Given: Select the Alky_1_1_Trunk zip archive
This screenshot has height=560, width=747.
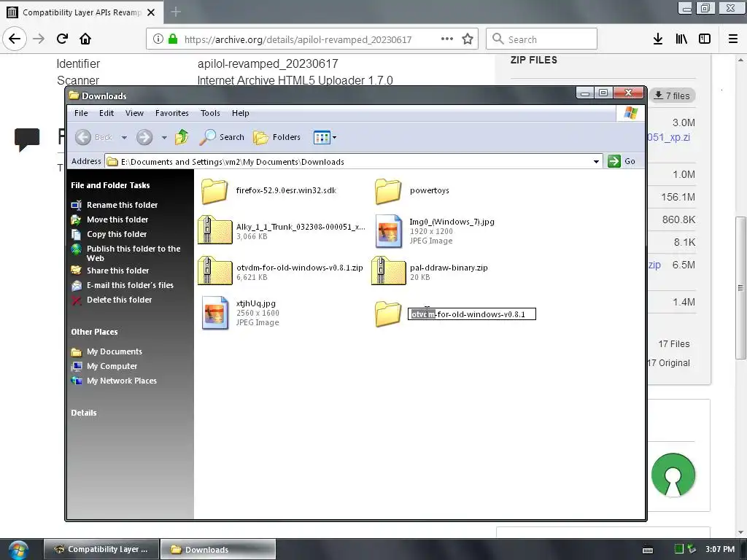Looking at the screenshot, I should point(281,231).
